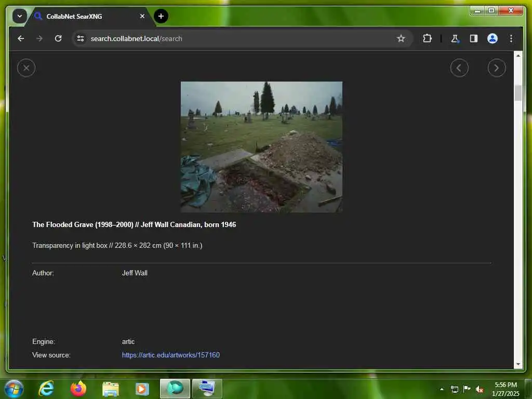Screen dimensions: 532x399
Task: Switch to the active browser taskbar button
Action: coord(175,389)
